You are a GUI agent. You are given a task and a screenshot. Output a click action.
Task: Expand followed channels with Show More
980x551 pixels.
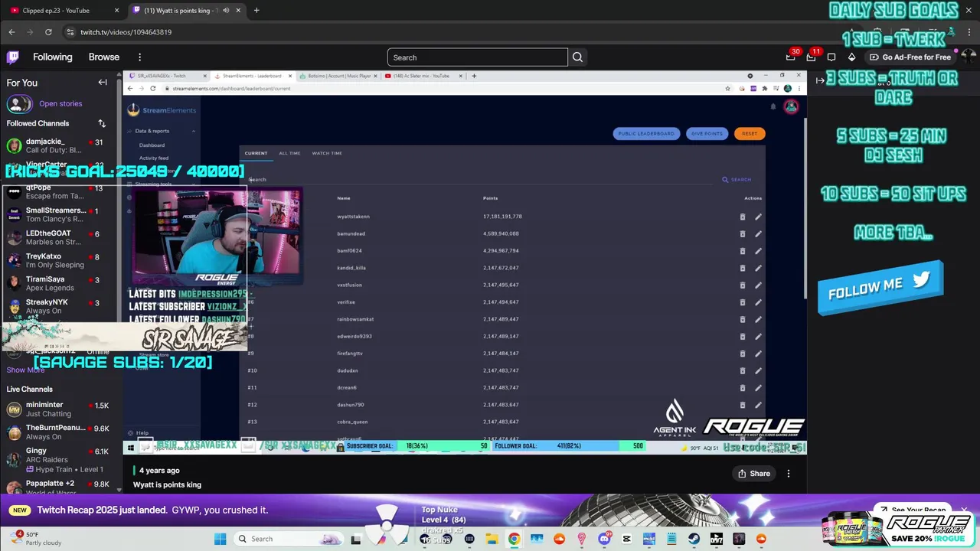(25, 370)
